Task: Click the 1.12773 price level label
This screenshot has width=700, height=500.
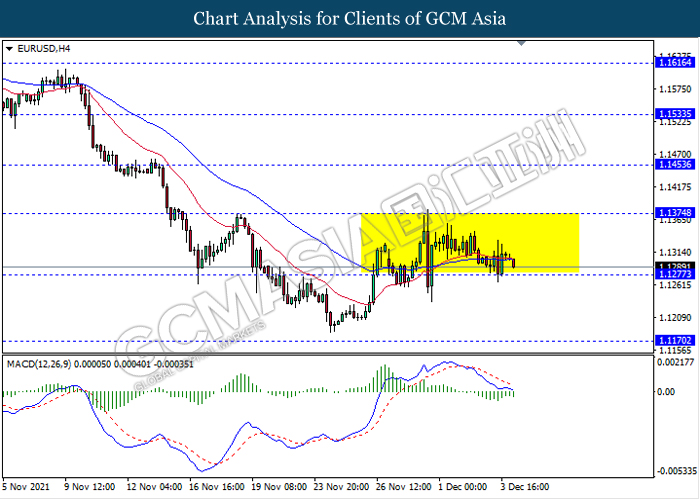Action: [675, 274]
